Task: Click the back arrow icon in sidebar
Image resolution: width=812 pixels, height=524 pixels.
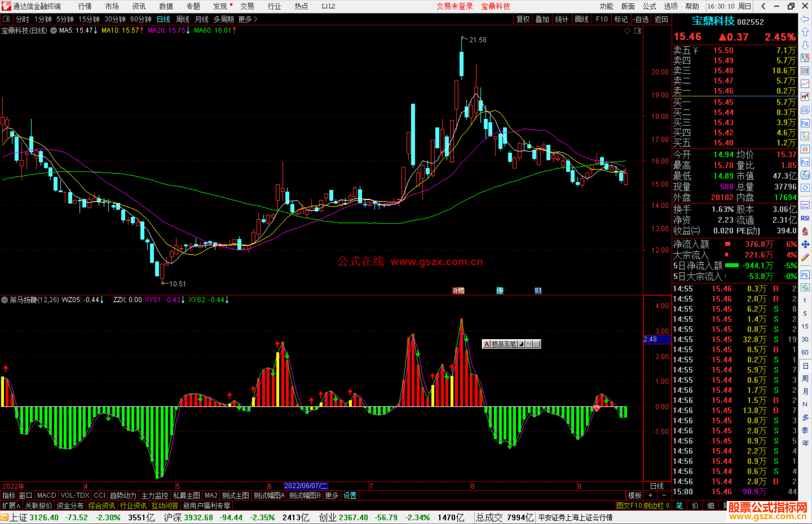Action: (805, 19)
